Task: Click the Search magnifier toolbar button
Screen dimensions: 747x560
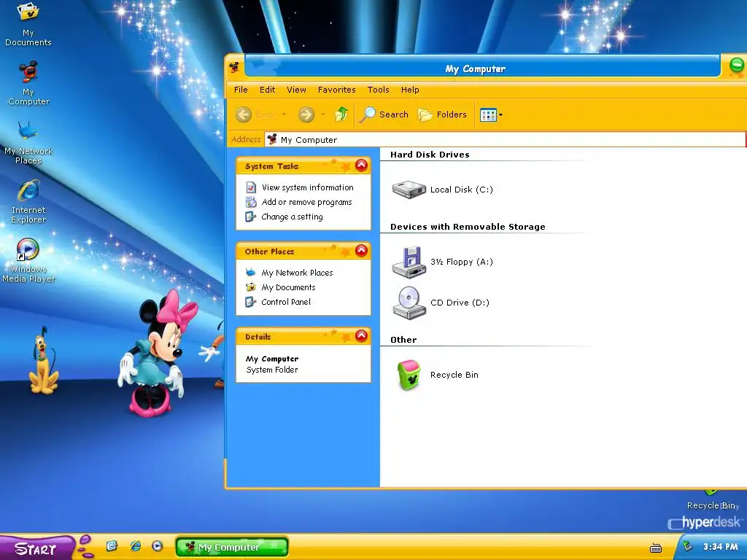Action: 384,114
